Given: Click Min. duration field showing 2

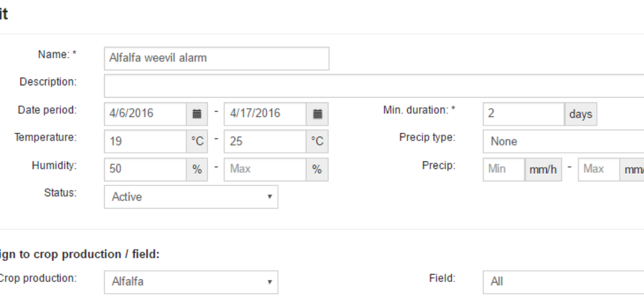Looking at the screenshot, I should (524, 114).
